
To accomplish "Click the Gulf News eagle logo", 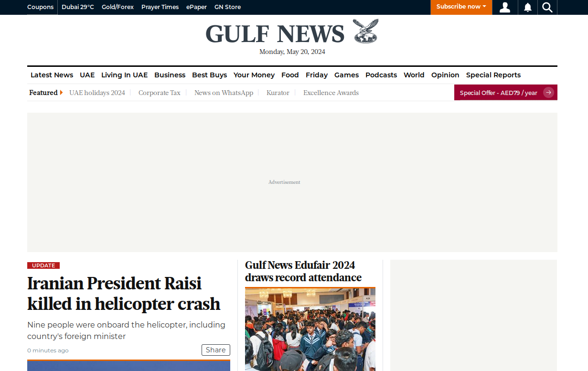I will tap(365, 32).
